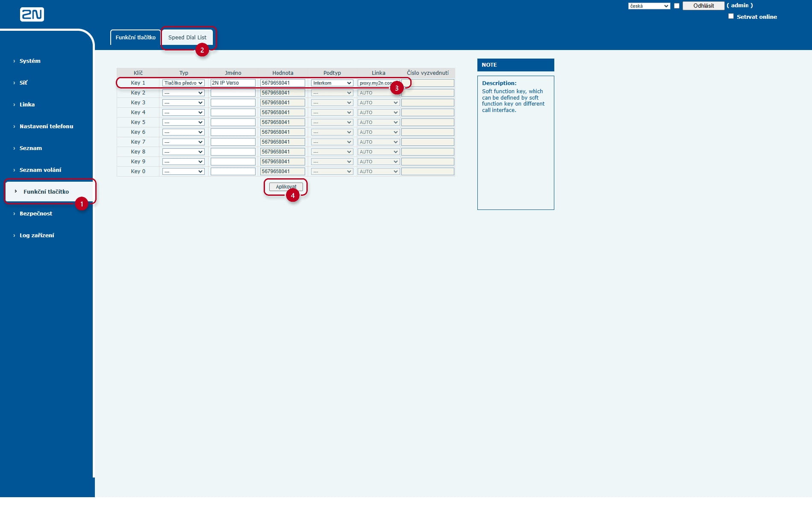This screenshot has height=513, width=812.
Task: Click Key 1 Hodnota field
Action: (282, 83)
